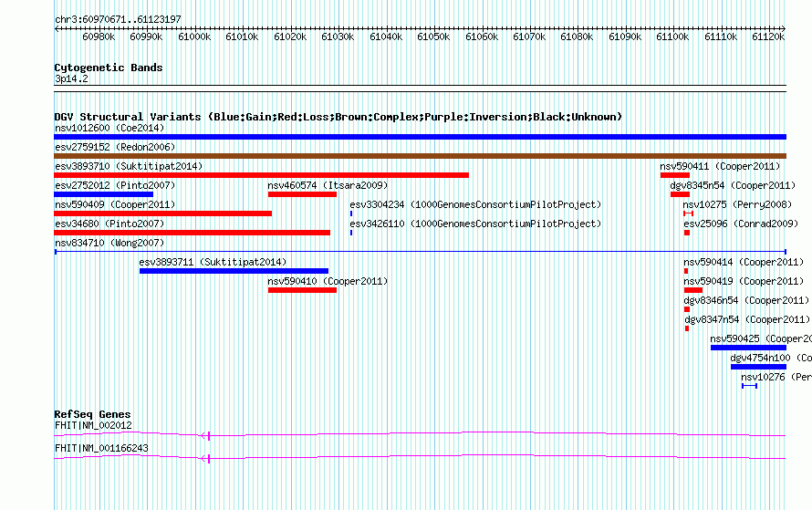Open esv3893710 (Suktitipat2014) variant label
Image resolution: width=812 pixels, height=510 pixels.
click(129, 166)
